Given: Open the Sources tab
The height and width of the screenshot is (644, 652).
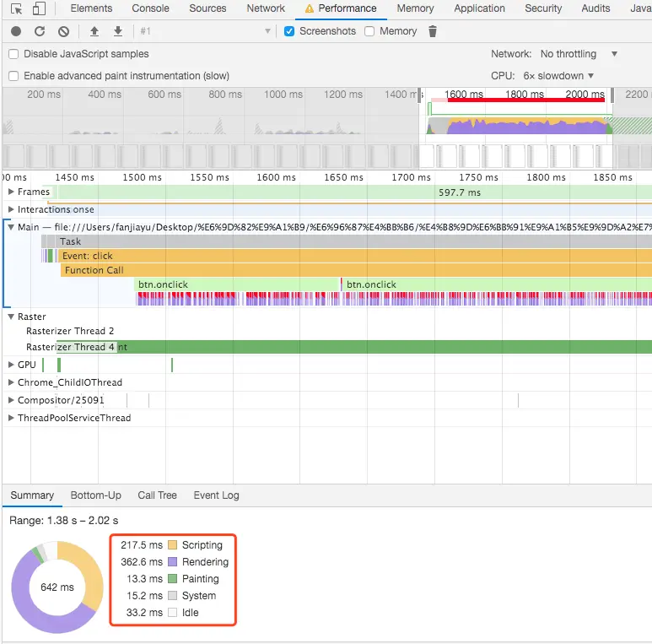Looking at the screenshot, I should [x=207, y=8].
